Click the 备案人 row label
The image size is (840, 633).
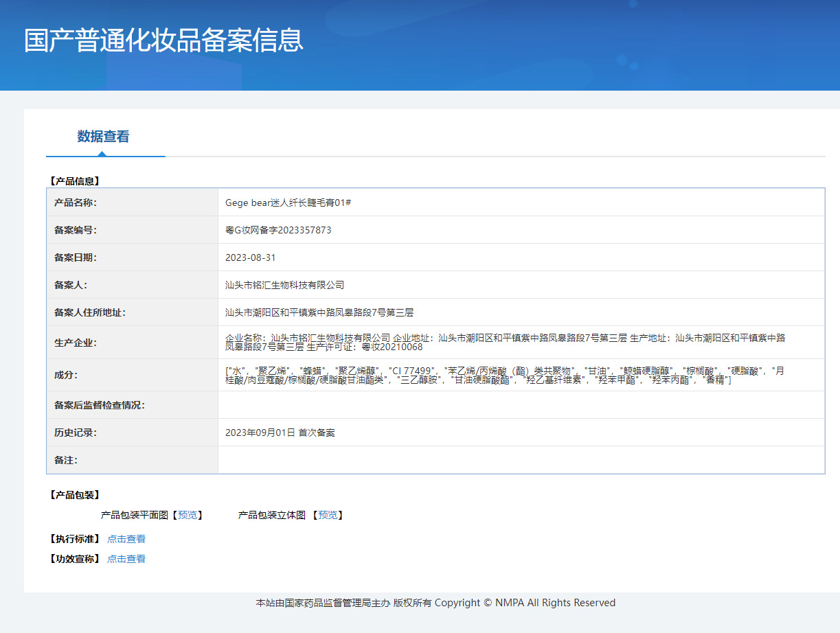click(x=71, y=285)
